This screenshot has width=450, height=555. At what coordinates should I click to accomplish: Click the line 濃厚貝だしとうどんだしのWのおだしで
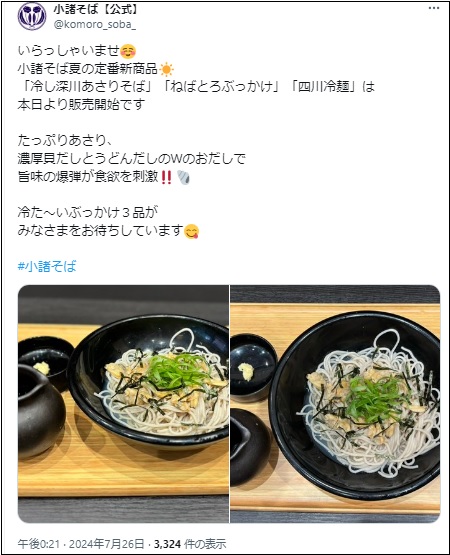tap(131, 159)
